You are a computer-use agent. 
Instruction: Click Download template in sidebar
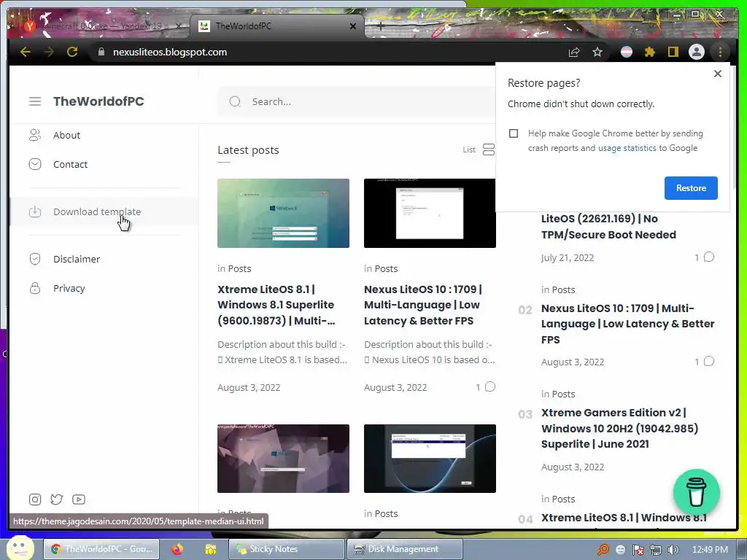pos(97,211)
